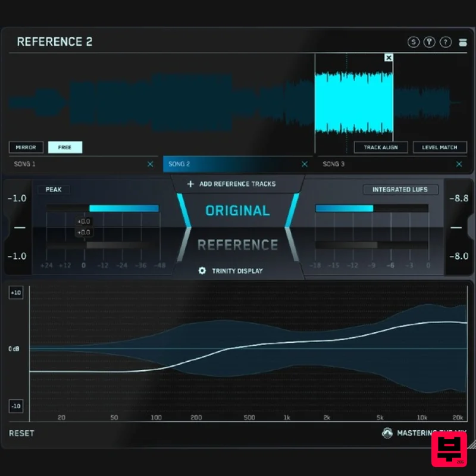
Task: Enable MIRROR playback mode
Action: pos(26,147)
